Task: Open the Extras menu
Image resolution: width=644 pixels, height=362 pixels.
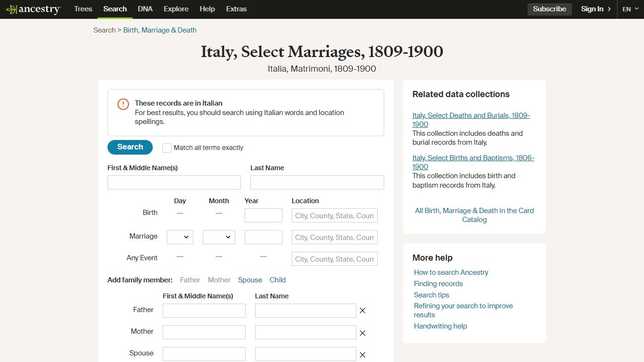Action: (236, 9)
